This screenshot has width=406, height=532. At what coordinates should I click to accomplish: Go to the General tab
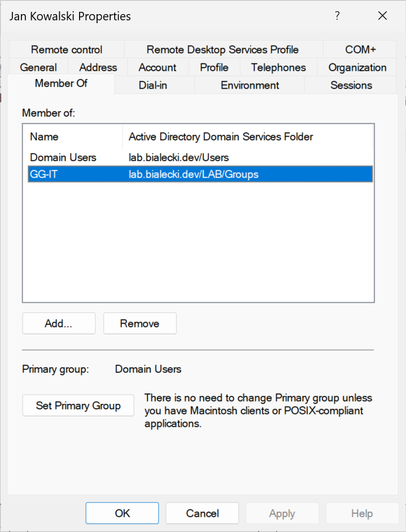tap(38, 67)
